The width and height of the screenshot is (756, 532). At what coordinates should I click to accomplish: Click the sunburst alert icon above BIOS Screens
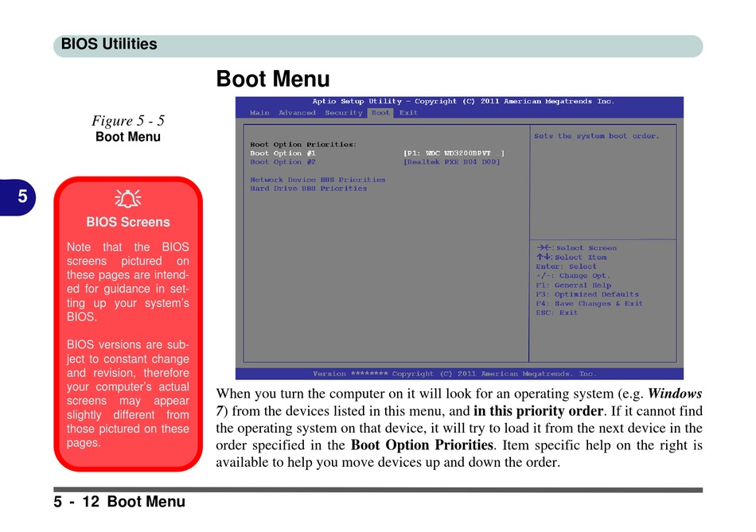tap(127, 200)
